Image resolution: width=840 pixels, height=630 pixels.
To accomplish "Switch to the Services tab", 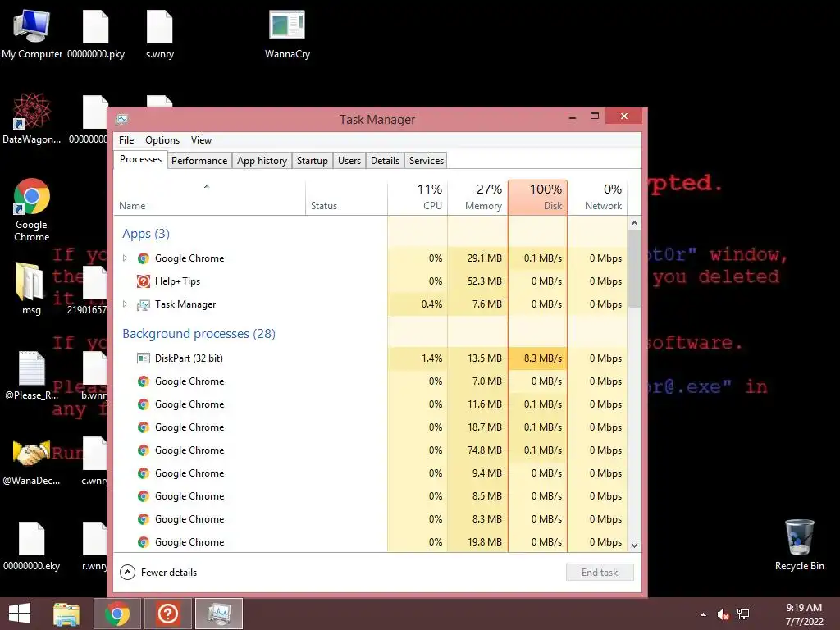I will tap(427, 161).
